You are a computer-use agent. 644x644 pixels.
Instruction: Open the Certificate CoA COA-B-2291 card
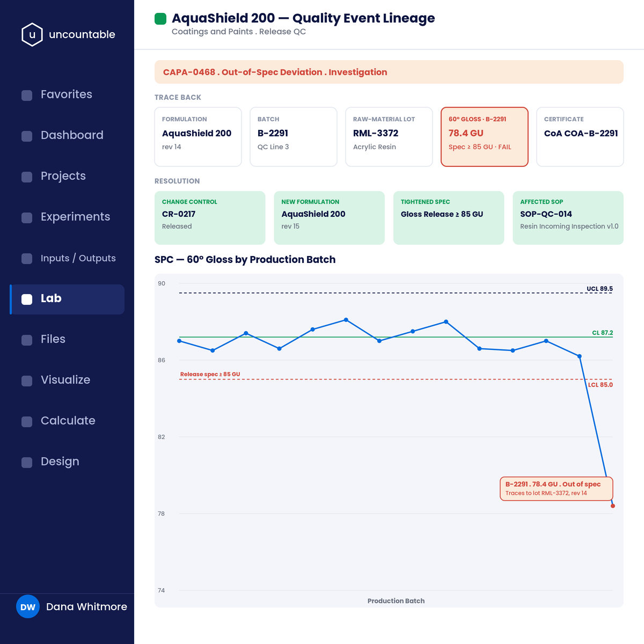(580, 137)
